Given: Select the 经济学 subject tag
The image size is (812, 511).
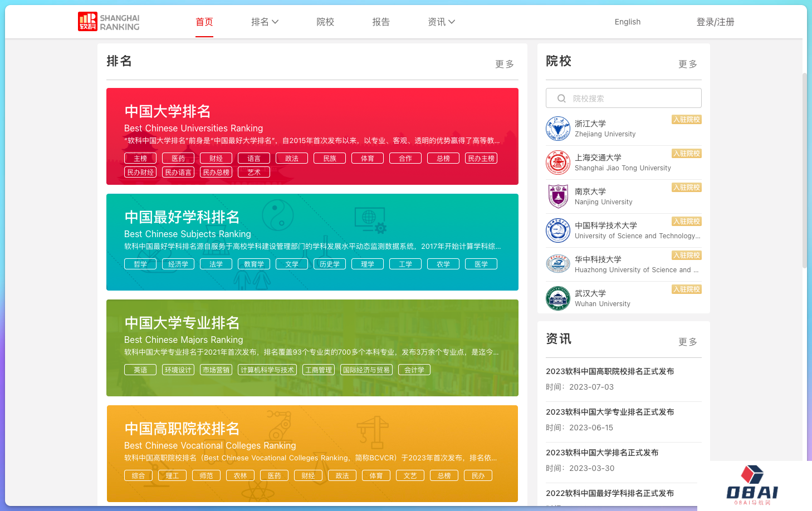Looking at the screenshot, I should [178, 264].
